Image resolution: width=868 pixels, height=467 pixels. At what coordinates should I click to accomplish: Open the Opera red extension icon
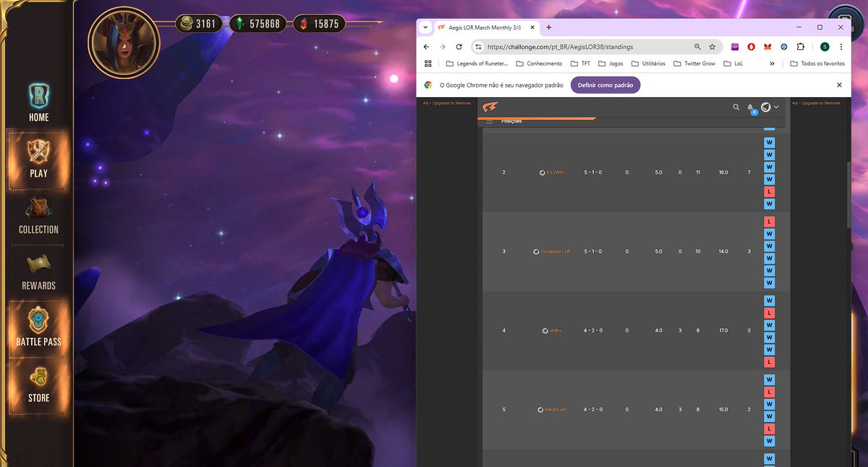pos(752,46)
